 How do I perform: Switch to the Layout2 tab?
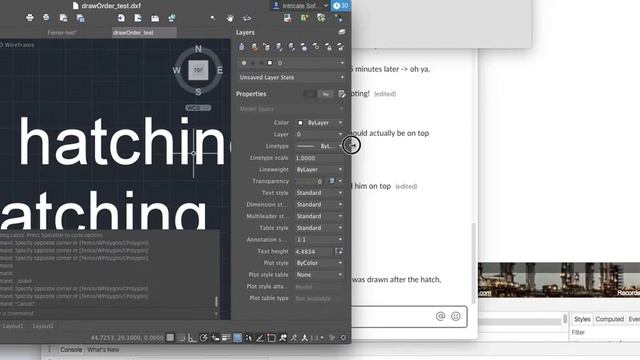tap(43, 326)
